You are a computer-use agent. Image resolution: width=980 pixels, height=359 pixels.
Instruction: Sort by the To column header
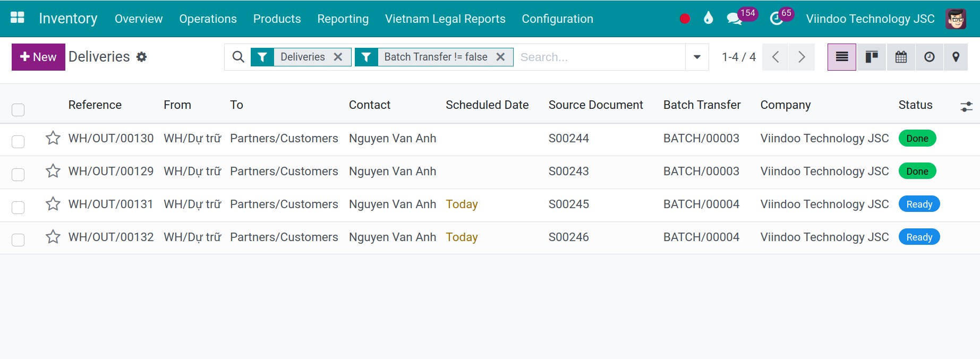pyautogui.click(x=236, y=105)
